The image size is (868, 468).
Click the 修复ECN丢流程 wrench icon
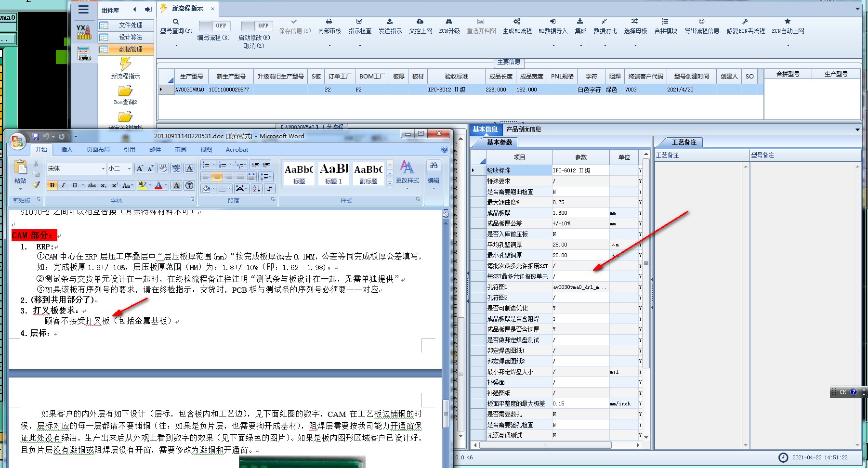745,22
